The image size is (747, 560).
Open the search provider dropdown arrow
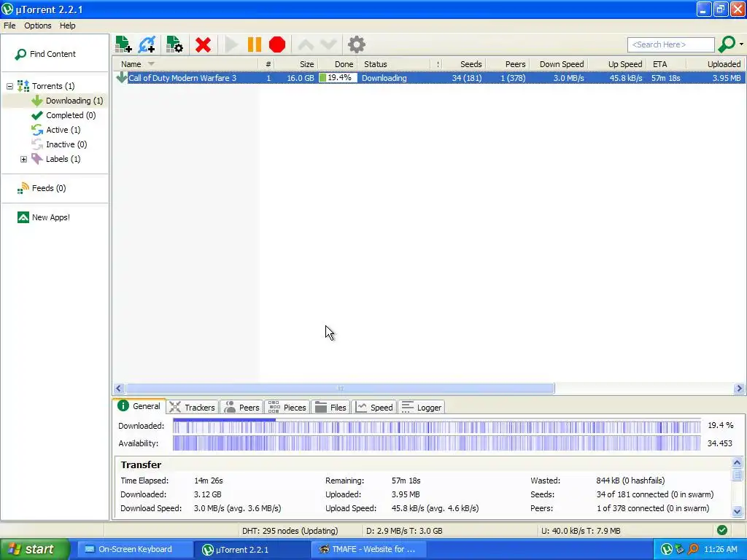click(x=741, y=44)
